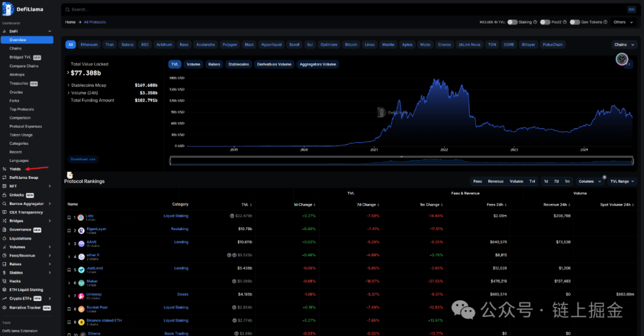Click the AAVE protocol logo

pyautogui.click(x=81, y=244)
